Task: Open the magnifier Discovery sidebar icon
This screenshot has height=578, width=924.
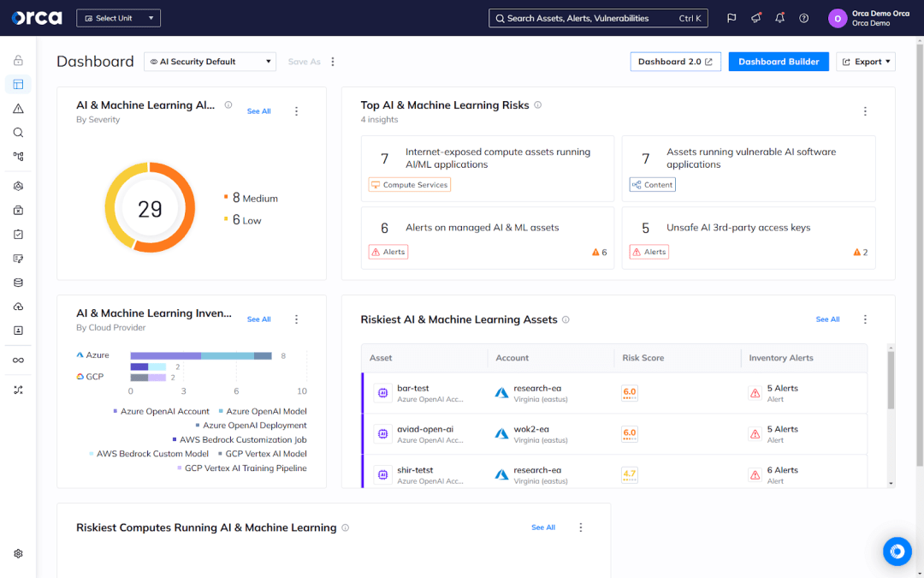Action: coord(18,133)
